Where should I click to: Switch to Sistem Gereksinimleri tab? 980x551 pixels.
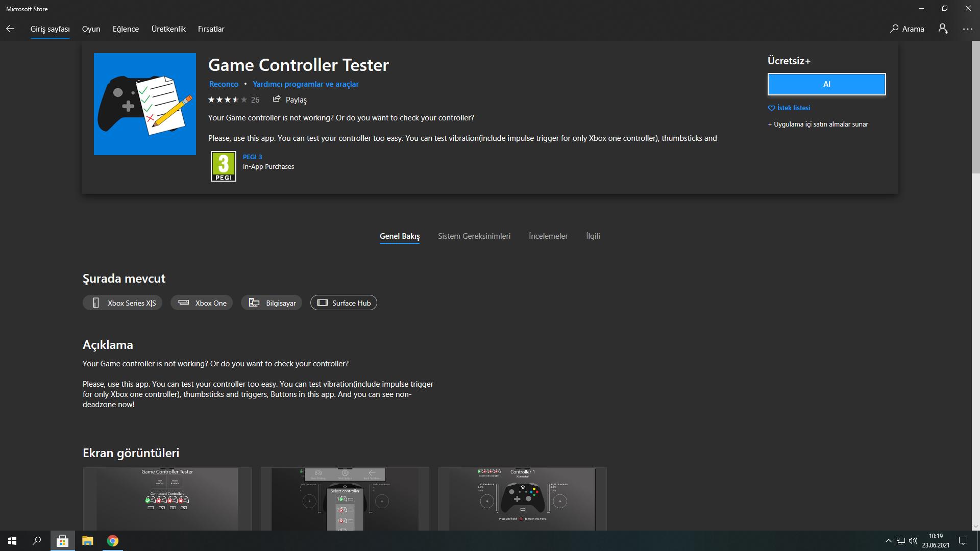[x=474, y=236]
